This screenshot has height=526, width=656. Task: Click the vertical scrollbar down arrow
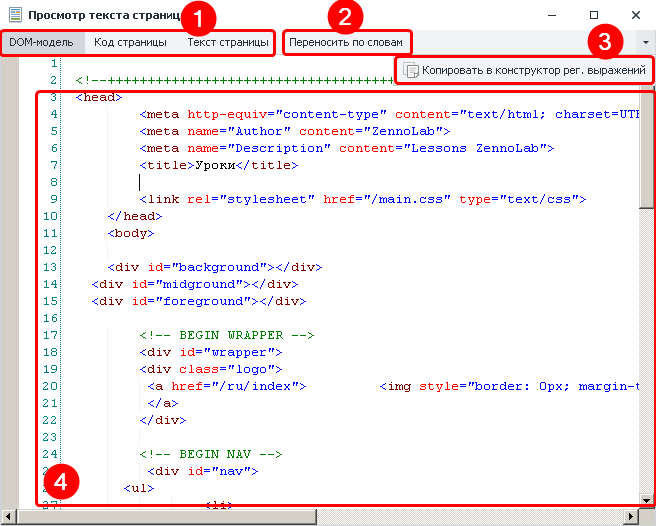[x=647, y=498]
